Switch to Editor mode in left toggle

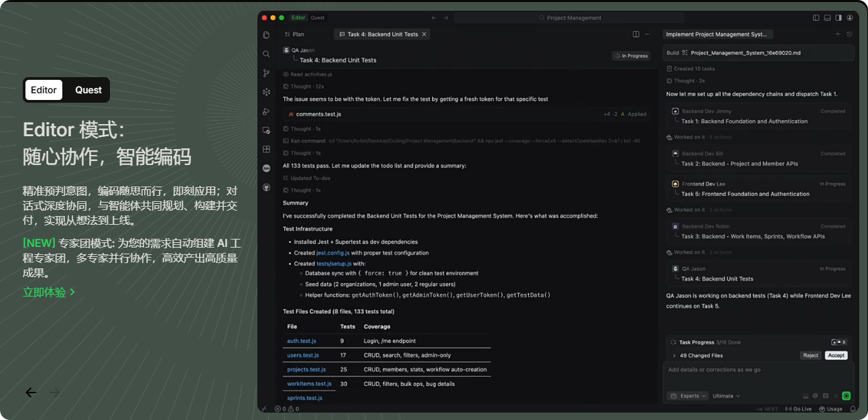(x=44, y=90)
